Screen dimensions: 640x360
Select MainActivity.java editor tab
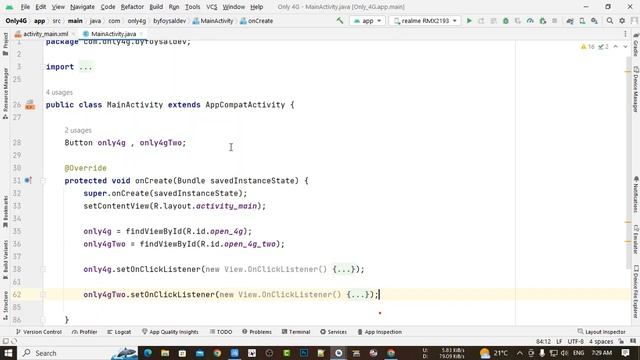coord(113,34)
